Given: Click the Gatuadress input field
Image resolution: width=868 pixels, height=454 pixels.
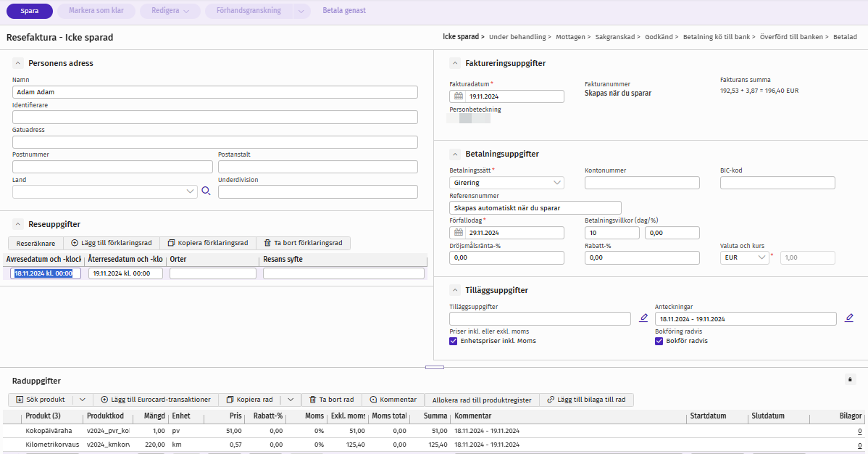Looking at the screenshot, I should (x=214, y=142).
